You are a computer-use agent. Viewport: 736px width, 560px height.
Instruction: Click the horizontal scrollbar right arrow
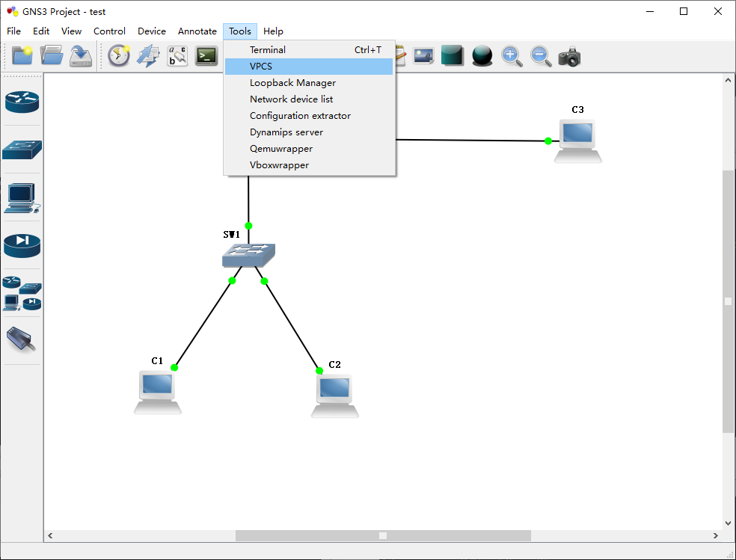pos(716,535)
